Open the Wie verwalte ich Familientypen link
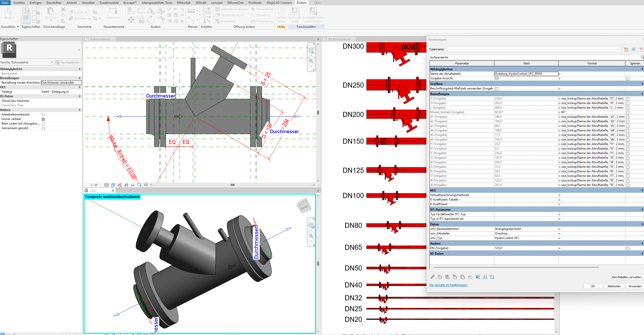 [x=448, y=285]
